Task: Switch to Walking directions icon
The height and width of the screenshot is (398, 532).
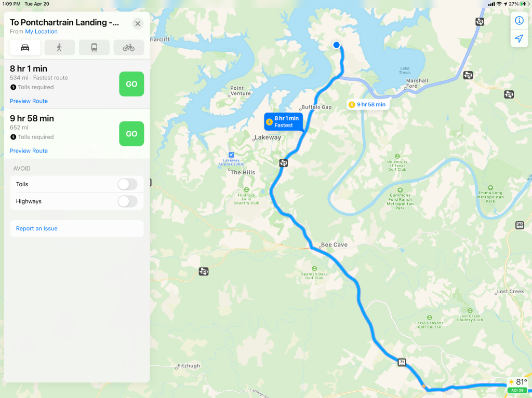Action: 60,47
